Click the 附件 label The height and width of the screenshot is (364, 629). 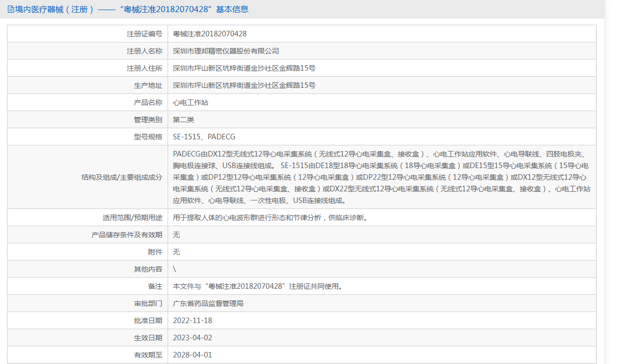pyautogui.click(x=155, y=252)
